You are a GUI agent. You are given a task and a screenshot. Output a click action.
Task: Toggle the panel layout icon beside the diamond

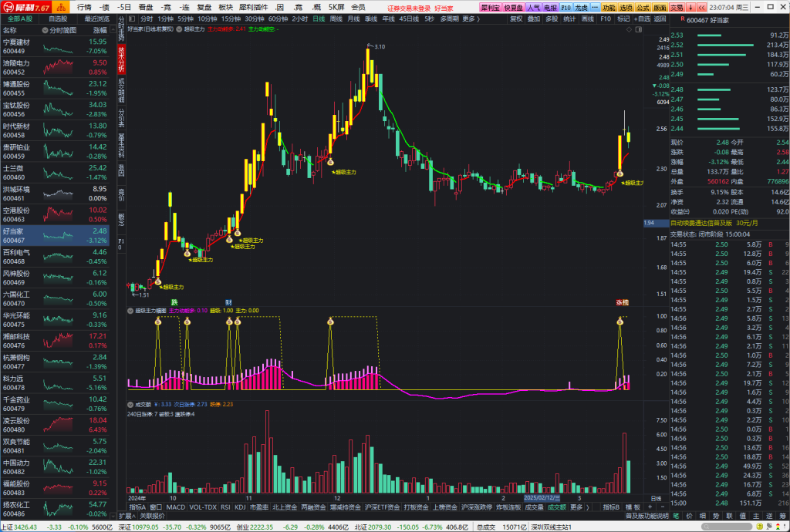click(638, 30)
